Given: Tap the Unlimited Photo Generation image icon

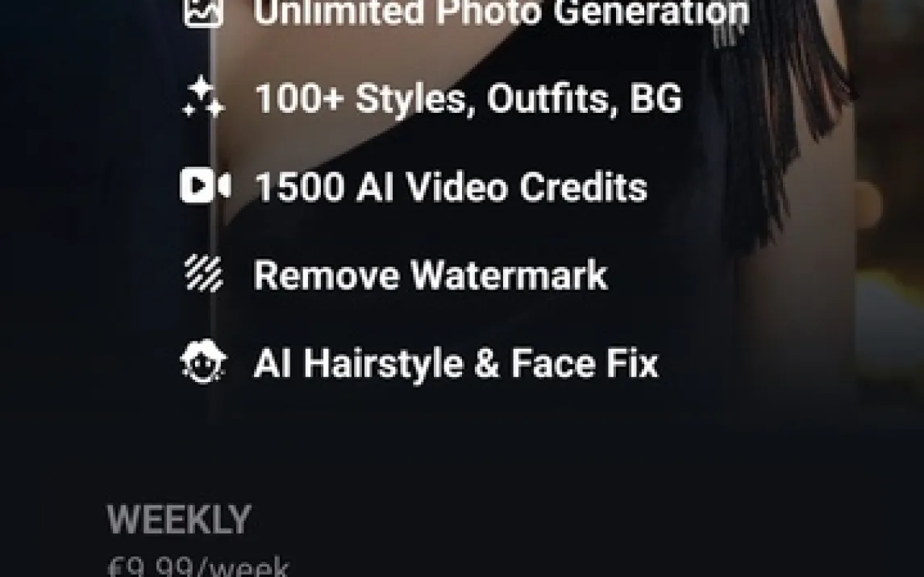Looking at the screenshot, I should point(203,12).
